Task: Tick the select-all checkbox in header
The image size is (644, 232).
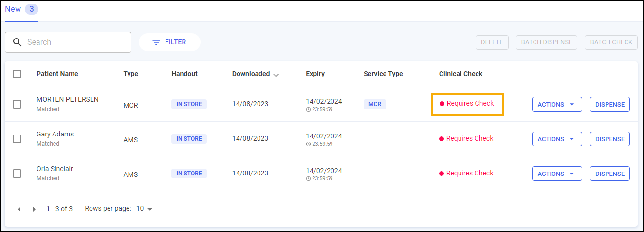Action: point(17,74)
